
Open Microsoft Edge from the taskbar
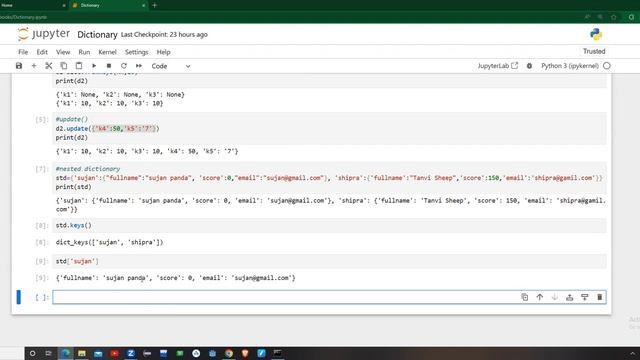pos(65,353)
